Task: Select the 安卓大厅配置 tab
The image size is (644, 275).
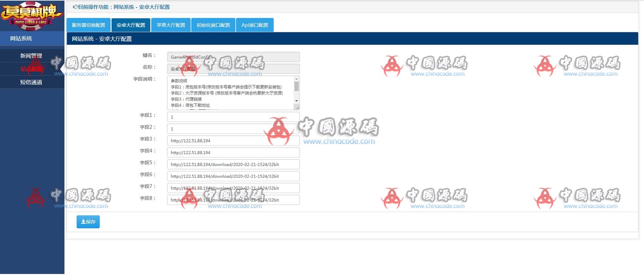Action: (131, 25)
